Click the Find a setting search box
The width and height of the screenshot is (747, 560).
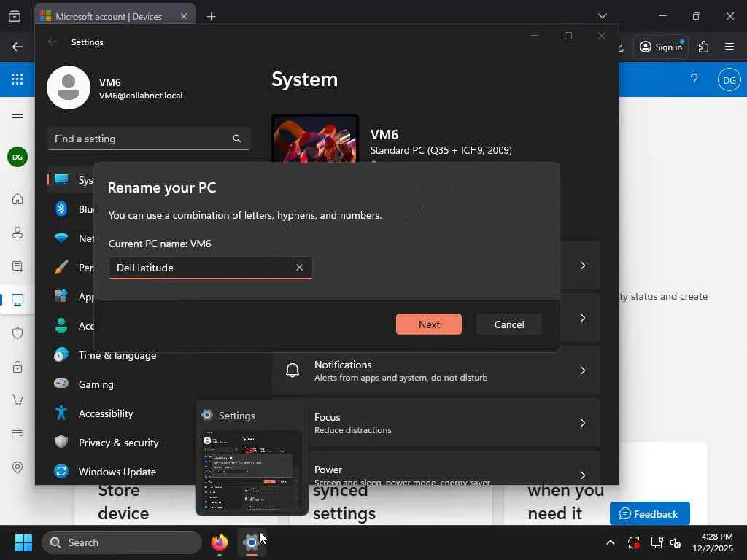click(149, 139)
